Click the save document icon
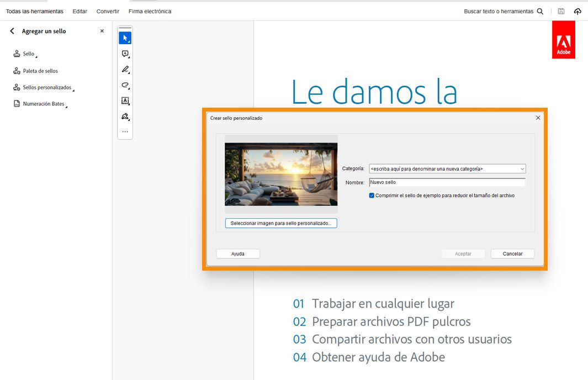Viewport: 588px width, 380px height. tap(561, 11)
